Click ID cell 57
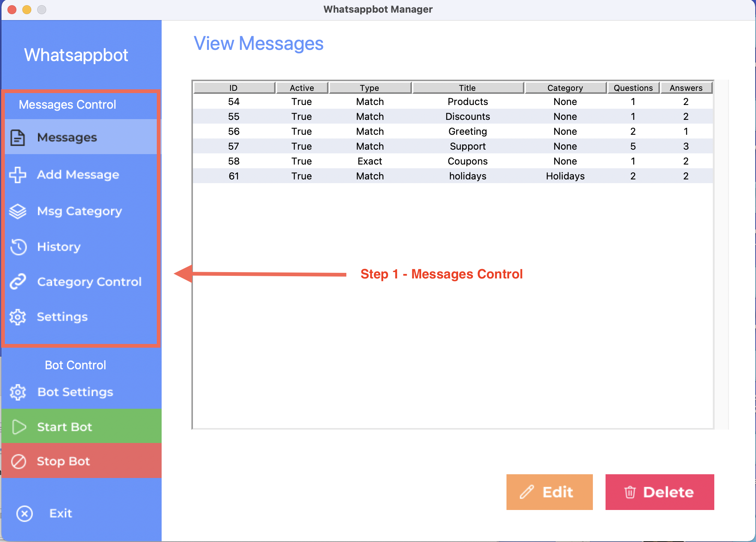This screenshot has height=542, width=756. [234, 146]
